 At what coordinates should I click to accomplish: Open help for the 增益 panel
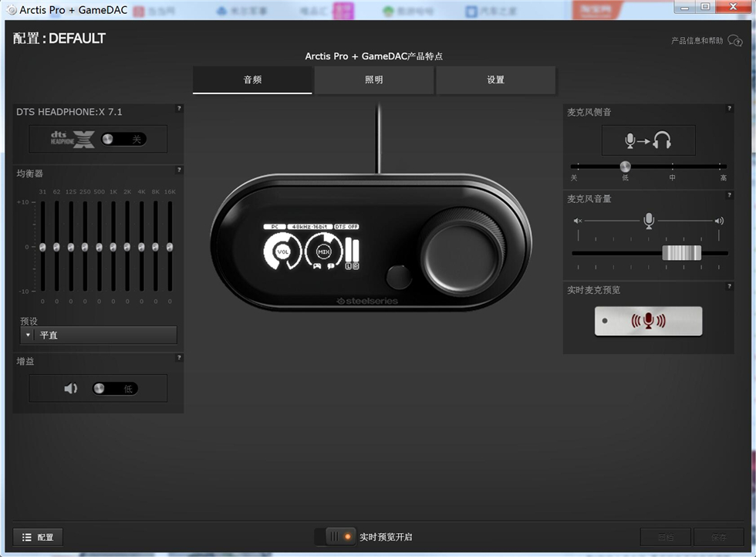pos(179,358)
